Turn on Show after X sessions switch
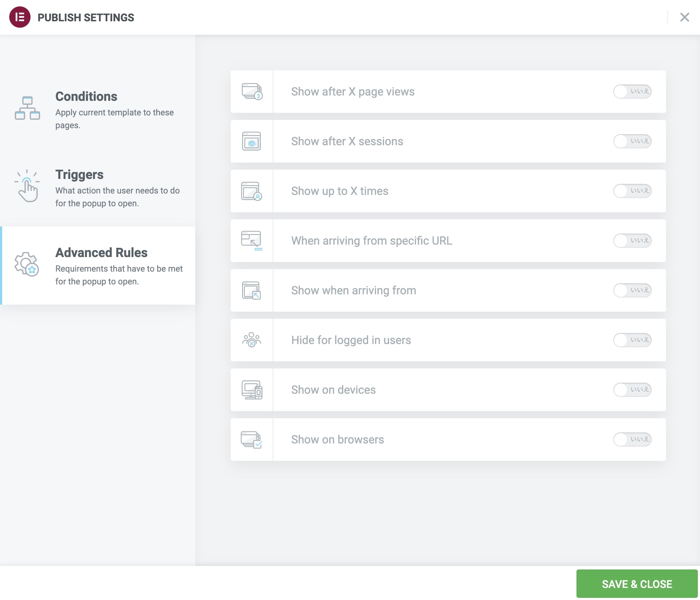Screen dimensions: 700x600 click(632, 141)
